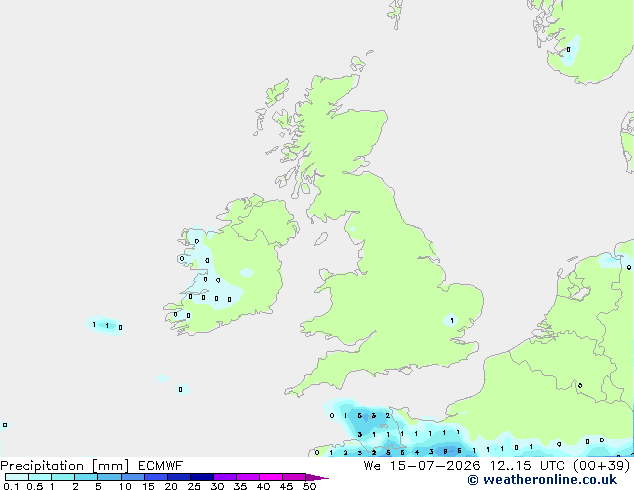Click the date '15-07-2026' in the footer
Viewport: 634px width, 490px height.
(435, 466)
